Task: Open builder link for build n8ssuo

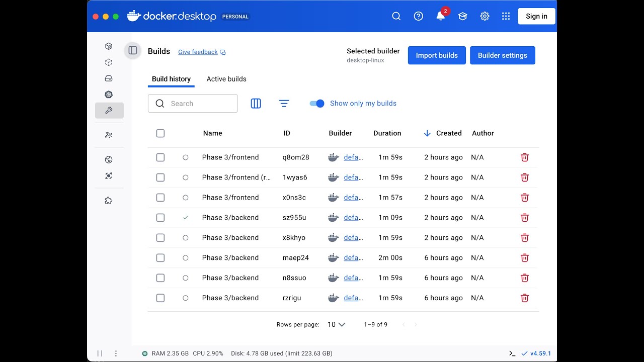Action: click(x=353, y=278)
